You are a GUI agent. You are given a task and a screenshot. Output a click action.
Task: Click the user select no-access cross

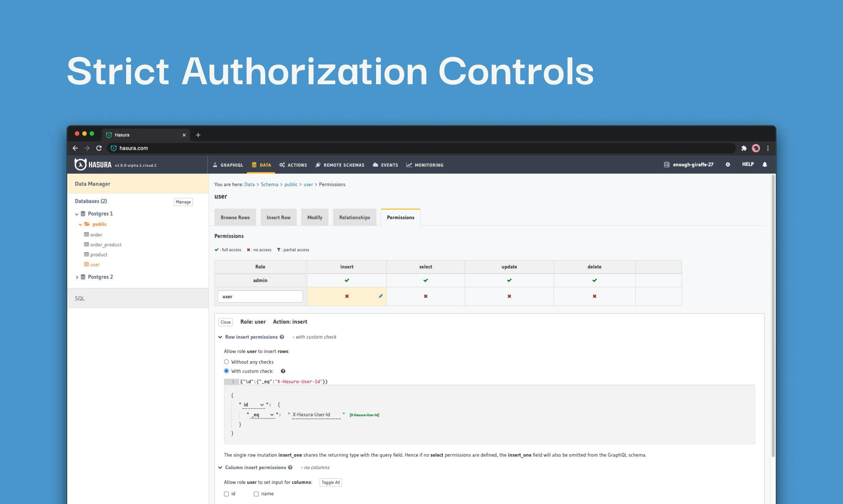(425, 296)
